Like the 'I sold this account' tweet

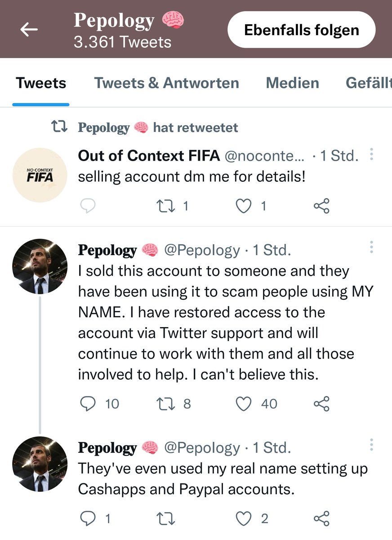pyautogui.click(x=244, y=404)
